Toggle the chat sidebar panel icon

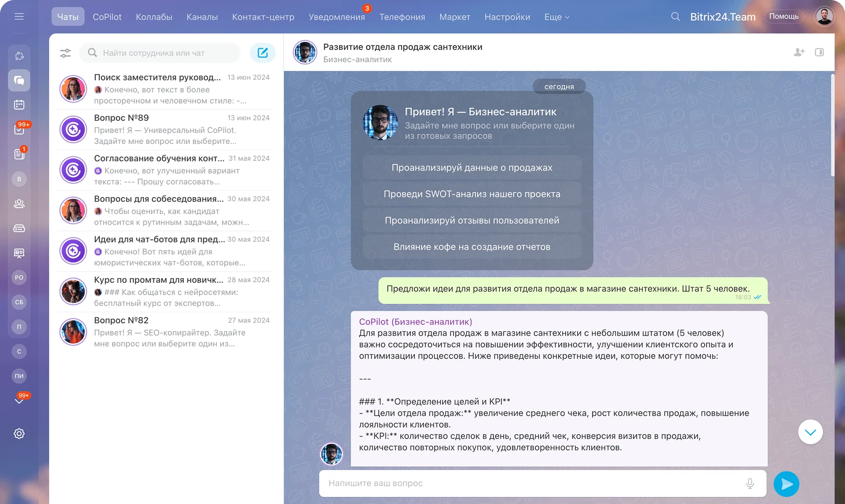[819, 52]
